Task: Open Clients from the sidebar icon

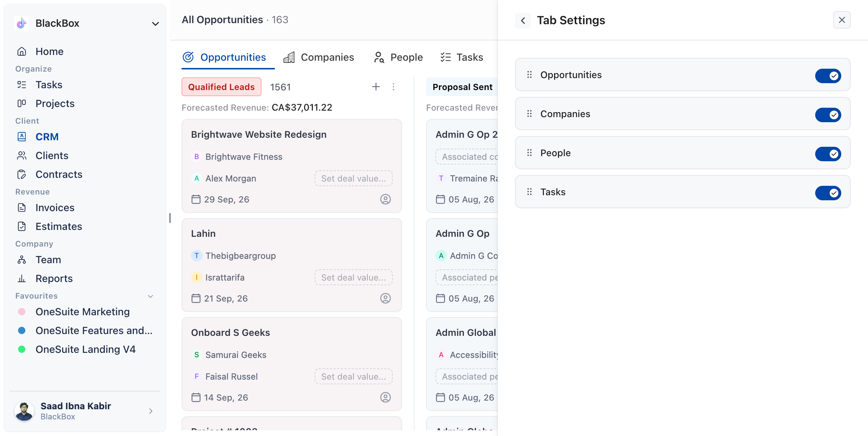Action: click(22, 155)
